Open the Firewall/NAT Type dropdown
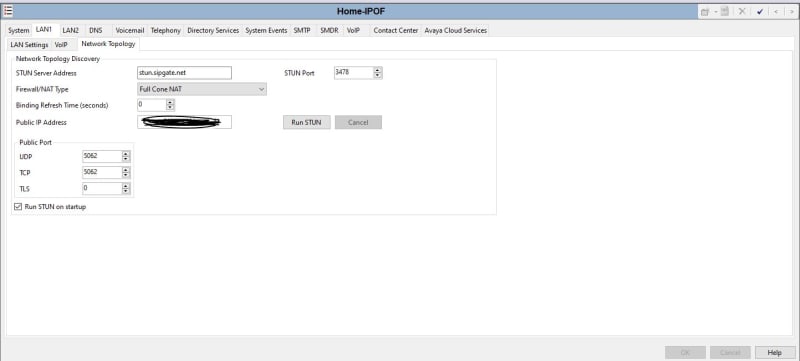Screen dimensions: 800x361 (202, 89)
